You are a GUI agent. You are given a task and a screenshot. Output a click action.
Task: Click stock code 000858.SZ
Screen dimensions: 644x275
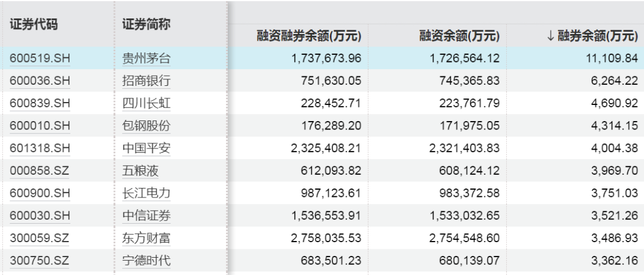tap(39, 171)
